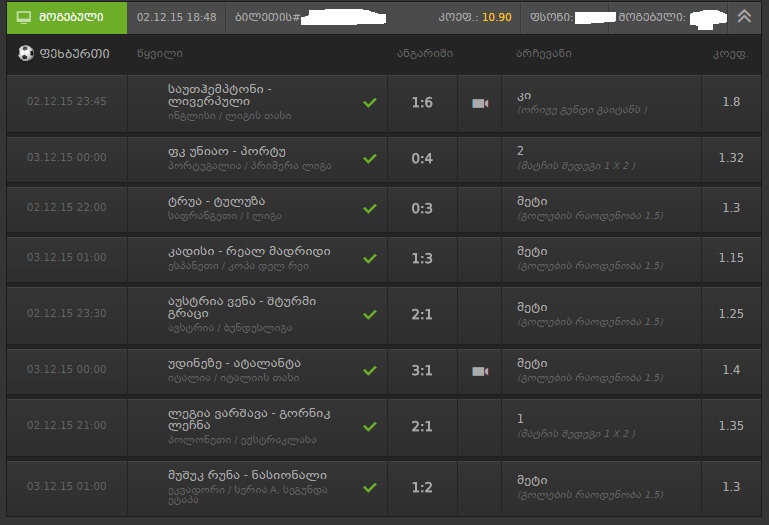Click the ბილეთის# ticket number label
Screen dimensions: 769x525
(x=267, y=17)
